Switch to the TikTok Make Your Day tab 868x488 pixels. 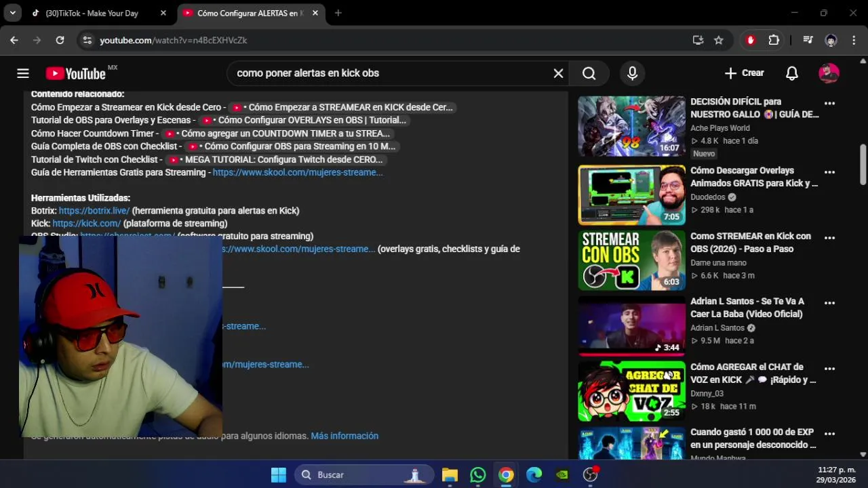pyautogui.click(x=99, y=13)
